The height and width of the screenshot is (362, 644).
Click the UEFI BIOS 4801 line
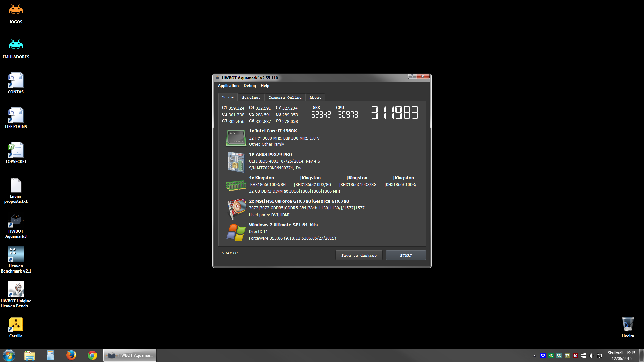click(x=284, y=161)
